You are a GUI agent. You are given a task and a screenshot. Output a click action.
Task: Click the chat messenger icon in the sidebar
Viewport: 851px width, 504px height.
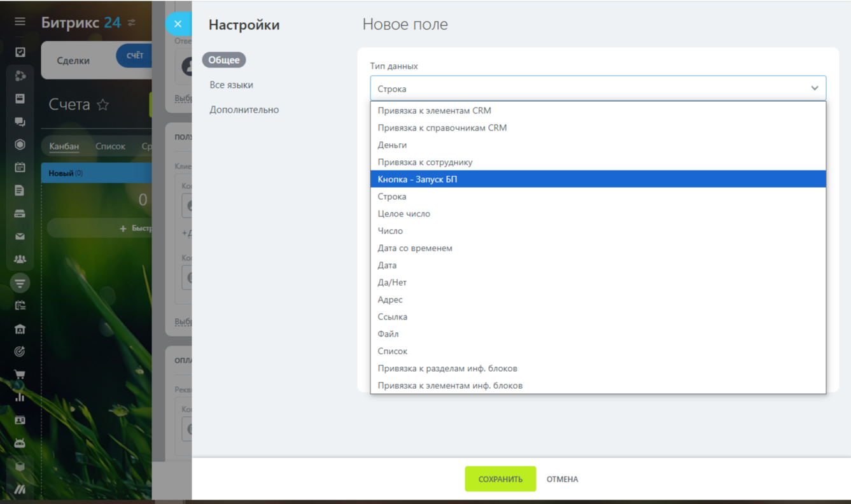pyautogui.click(x=20, y=122)
